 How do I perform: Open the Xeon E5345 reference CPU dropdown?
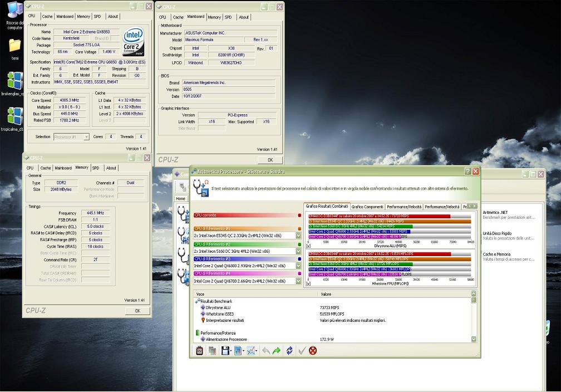click(x=298, y=236)
